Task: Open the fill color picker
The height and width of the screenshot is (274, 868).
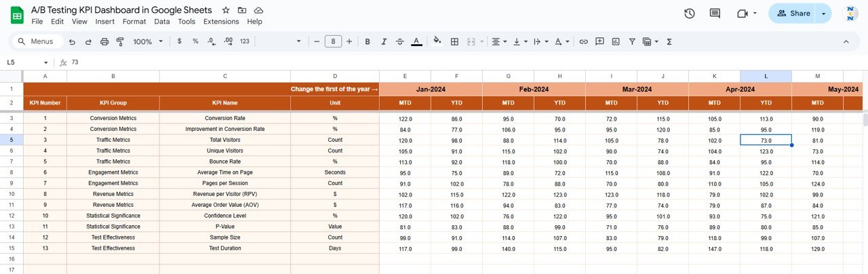Action: tap(437, 41)
